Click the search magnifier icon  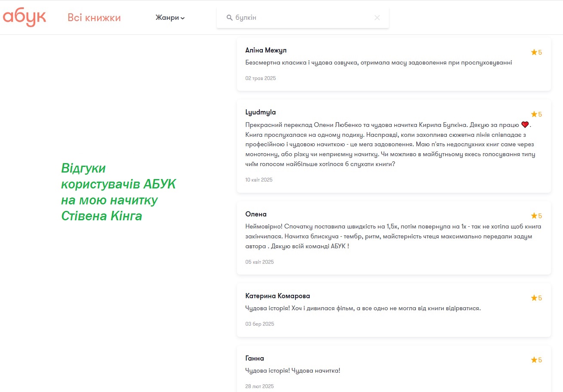230,18
